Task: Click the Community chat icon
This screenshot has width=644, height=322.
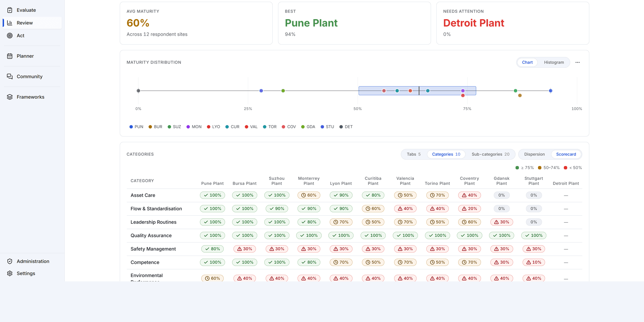Action: coord(10,76)
